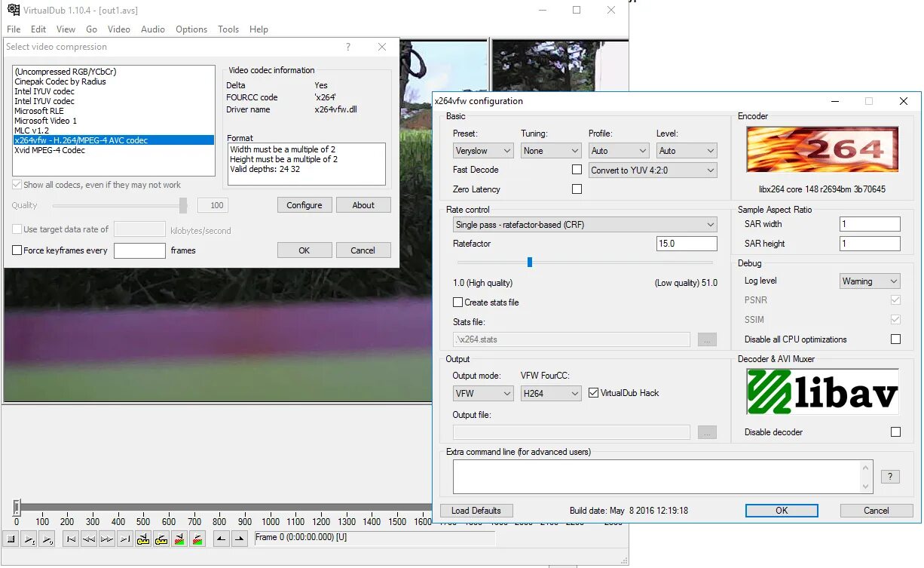The height and width of the screenshot is (568, 924).
Task: Open the Video menu
Action: pyautogui.click(x=119, y=29)
